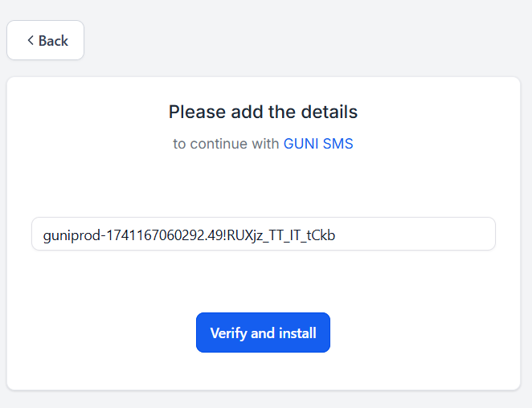Image resolution: width=532 pixels, height=408 pixels.
Task: Click the 'to continue with' subtitle text
Action: point(226,144)
